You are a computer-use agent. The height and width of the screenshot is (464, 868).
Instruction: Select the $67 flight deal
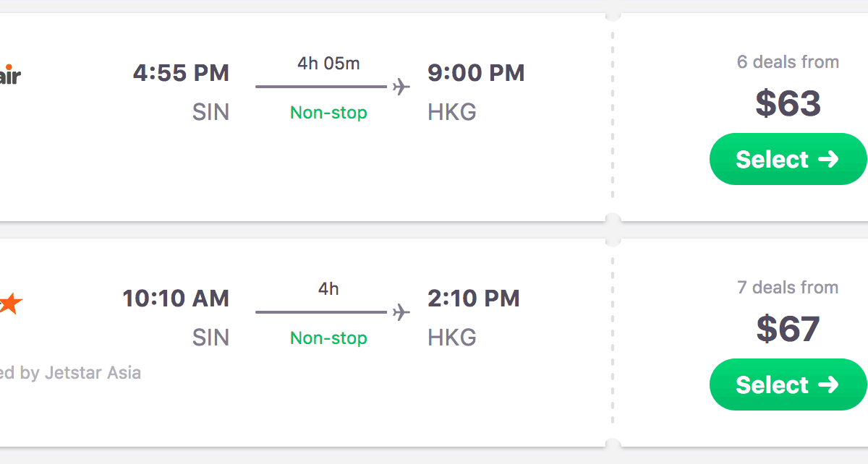[787, 384]
